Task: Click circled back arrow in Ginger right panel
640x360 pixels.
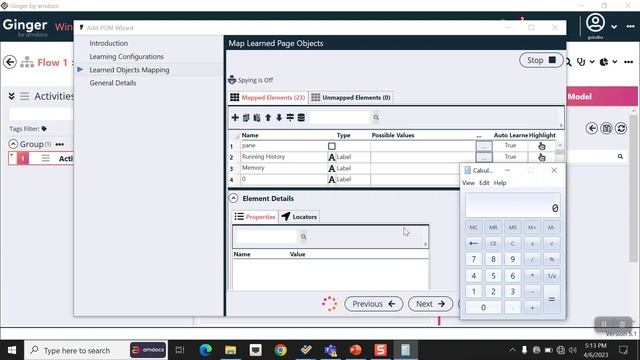Action: tap(592, 129)
